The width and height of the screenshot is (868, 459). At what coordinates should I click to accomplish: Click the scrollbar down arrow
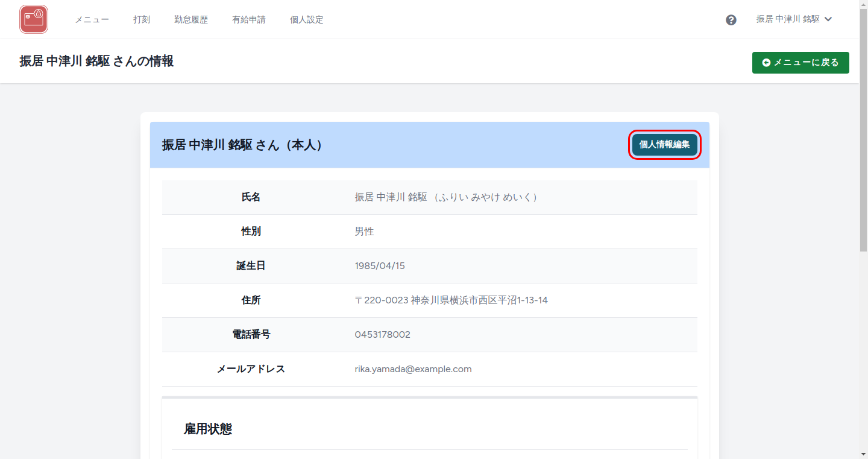pyautogui.click(x=863, y=454)
